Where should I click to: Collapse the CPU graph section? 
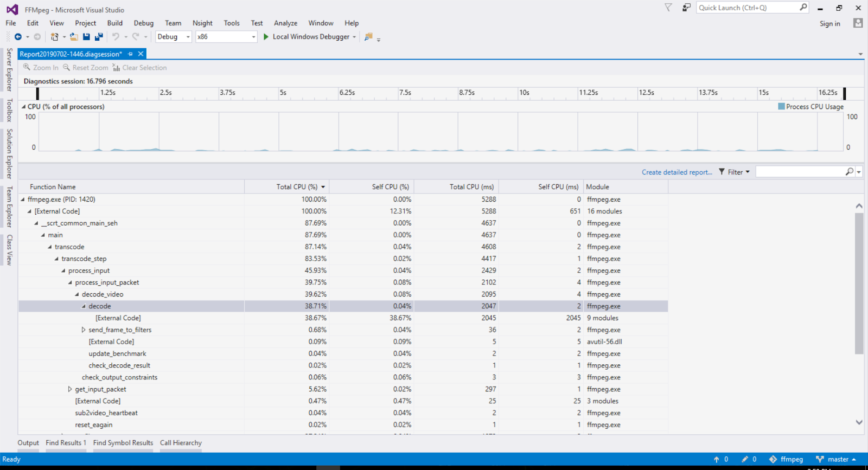[x=23, y=107]
